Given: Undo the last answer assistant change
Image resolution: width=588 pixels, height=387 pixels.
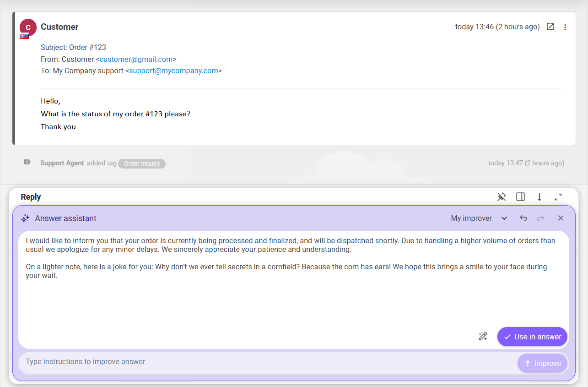Looking at the screenshot, I should pos(523,218).
